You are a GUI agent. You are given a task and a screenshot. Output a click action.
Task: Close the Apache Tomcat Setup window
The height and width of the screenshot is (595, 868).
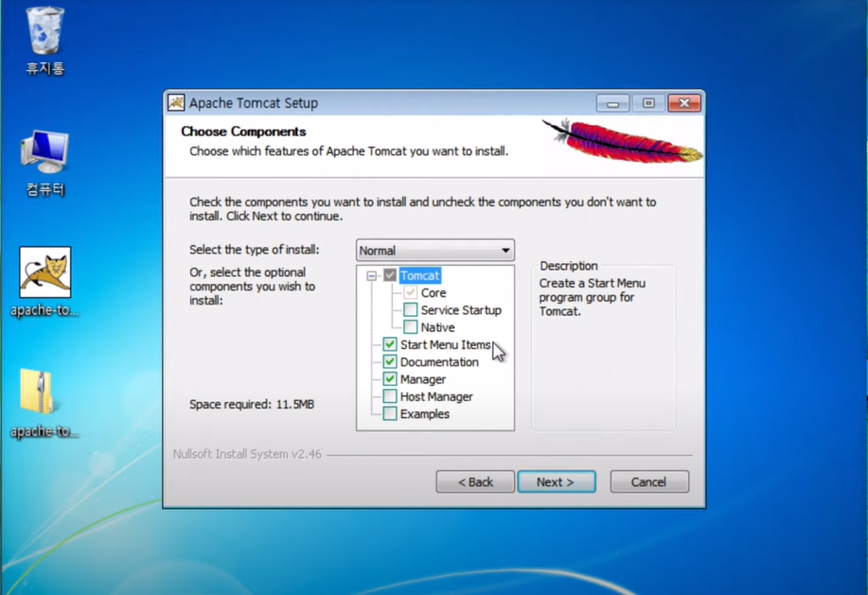684,103
